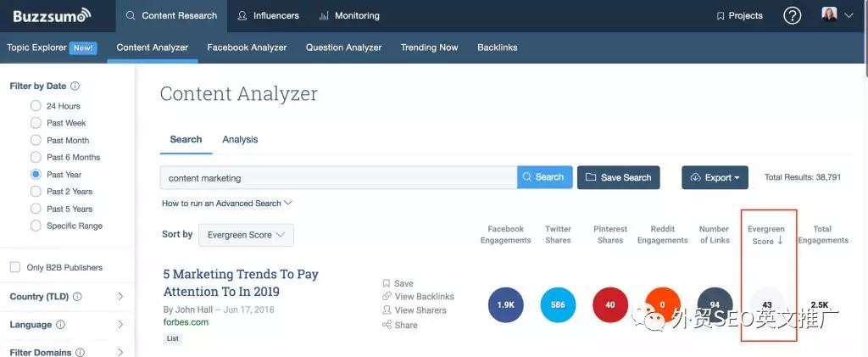Select the Specific Range date option
Viewport: 868px width, 357px height.
(x=36, y=226)
